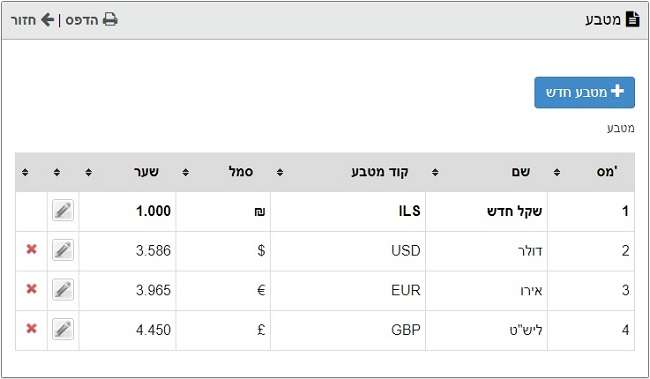Viewport: 650px width, 379px height.
Task: Delete the GBP row using red X
Action: pos(32,328)
